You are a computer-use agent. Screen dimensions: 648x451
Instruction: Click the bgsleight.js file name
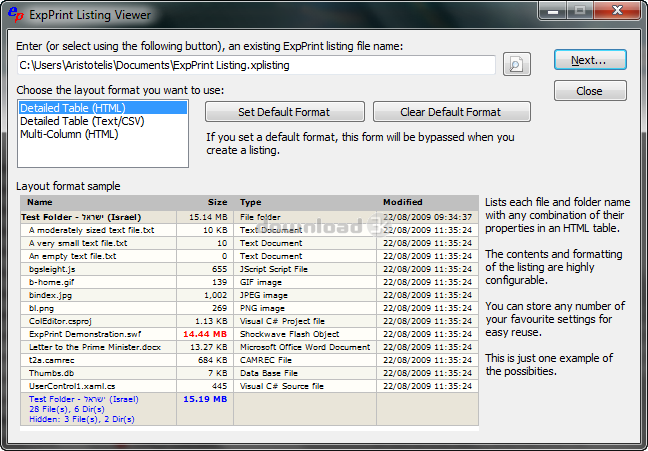point(52,269)
